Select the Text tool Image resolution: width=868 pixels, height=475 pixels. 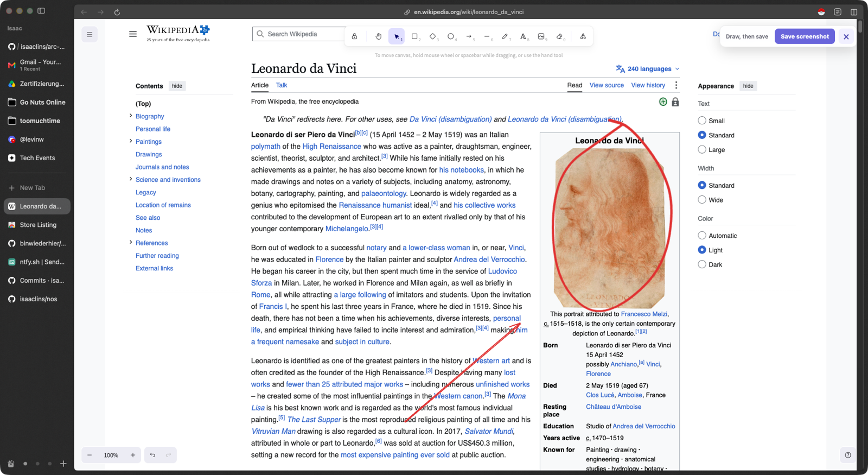(x=523, y=36)
